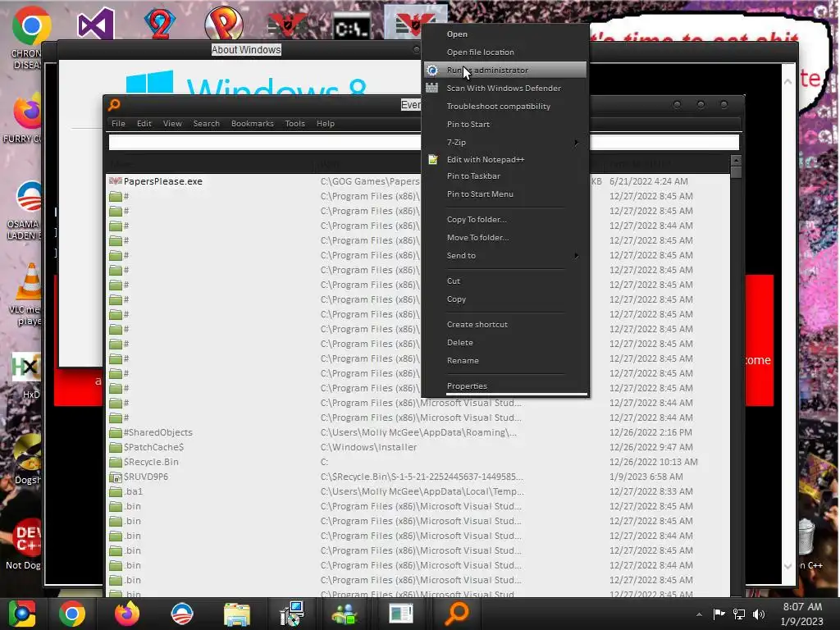Open Everything search from the taskbar
Image resolution: width=840 pixels, height=630 pixels.
click(x=457, y=614)
